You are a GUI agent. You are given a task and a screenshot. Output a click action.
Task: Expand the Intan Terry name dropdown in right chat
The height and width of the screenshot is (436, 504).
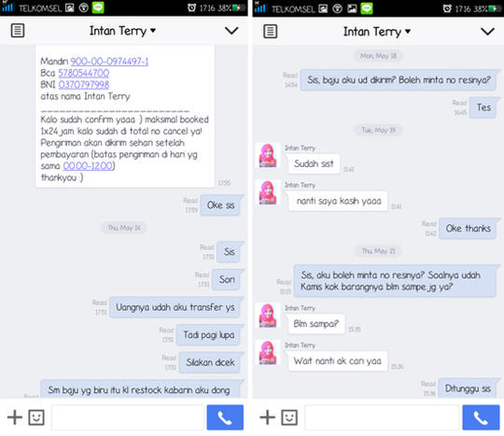(377, 32)
